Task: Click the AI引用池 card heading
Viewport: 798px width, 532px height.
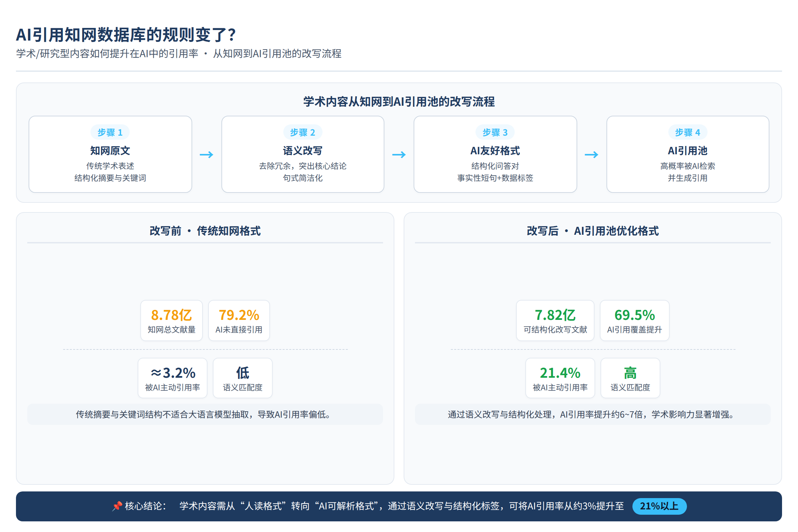Action: pos(688,151)
